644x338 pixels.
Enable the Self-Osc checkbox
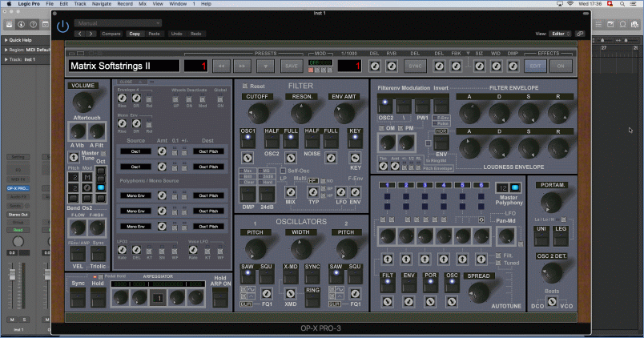283,171
